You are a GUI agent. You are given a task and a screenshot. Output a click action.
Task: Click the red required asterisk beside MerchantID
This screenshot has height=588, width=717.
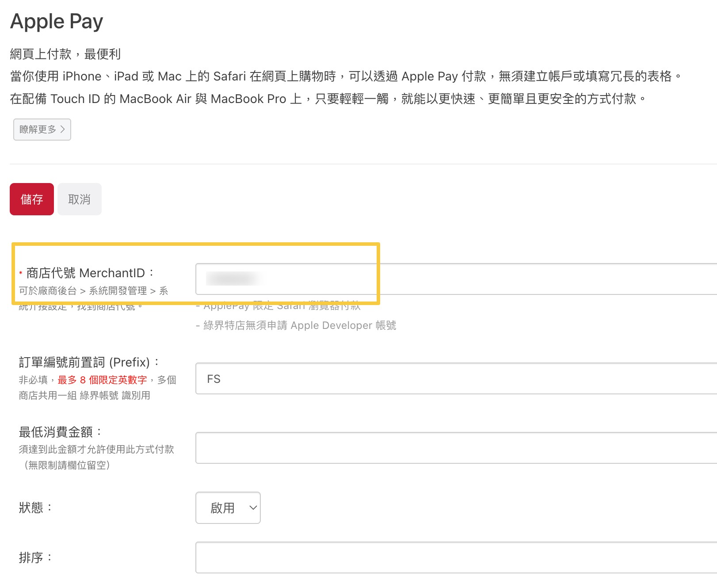pyautogui.click(x=21, y=274)
